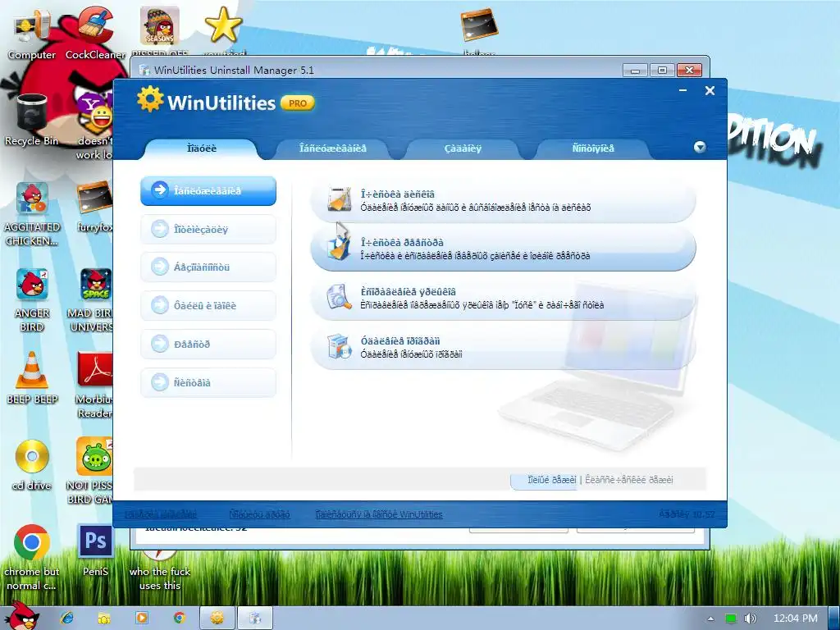Image resolution: width=840 pixels, height=630 pixels.
Task: Open the registry cleaner module with blue cubes and broom icon
Action: coord(503,249)
